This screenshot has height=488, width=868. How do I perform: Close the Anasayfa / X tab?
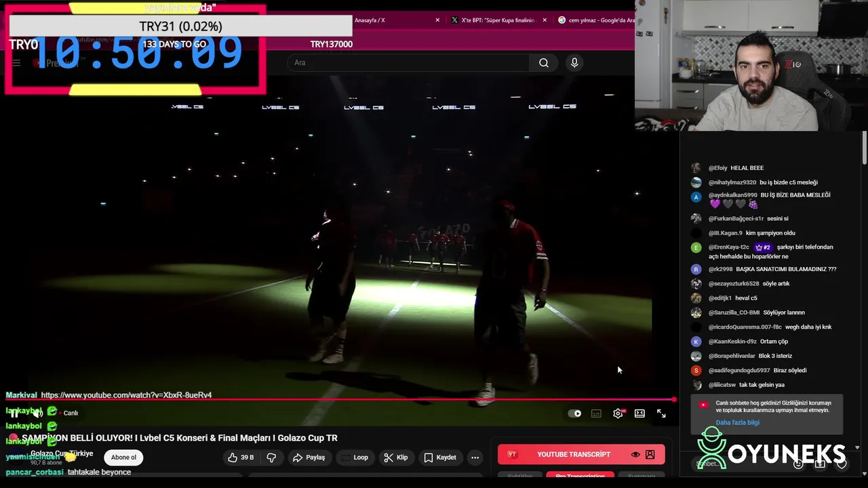tap(437, 20)
